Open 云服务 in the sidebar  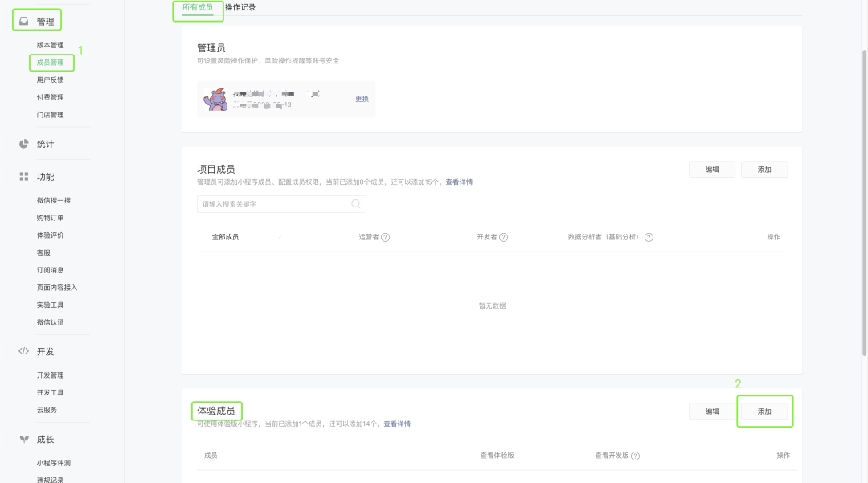pyautogui.click(x=47, y=410)
